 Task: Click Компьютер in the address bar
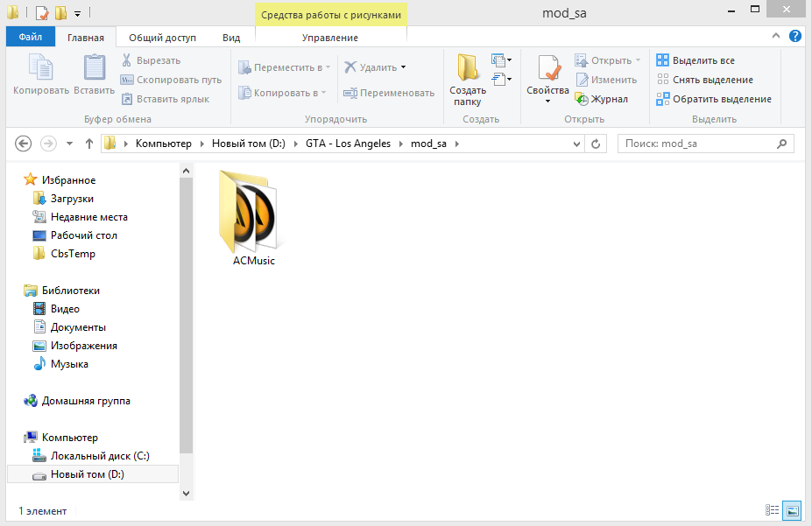point(164,144)
